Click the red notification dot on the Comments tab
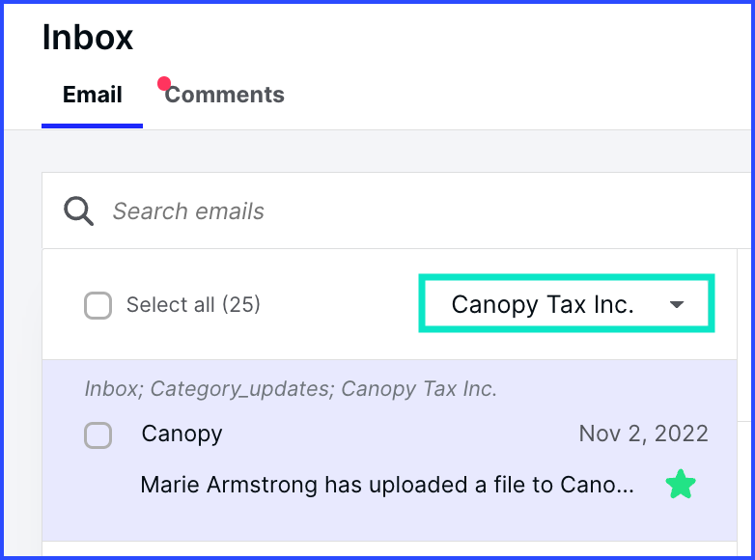Screen dimensions: 755x560 pos(164,84)
